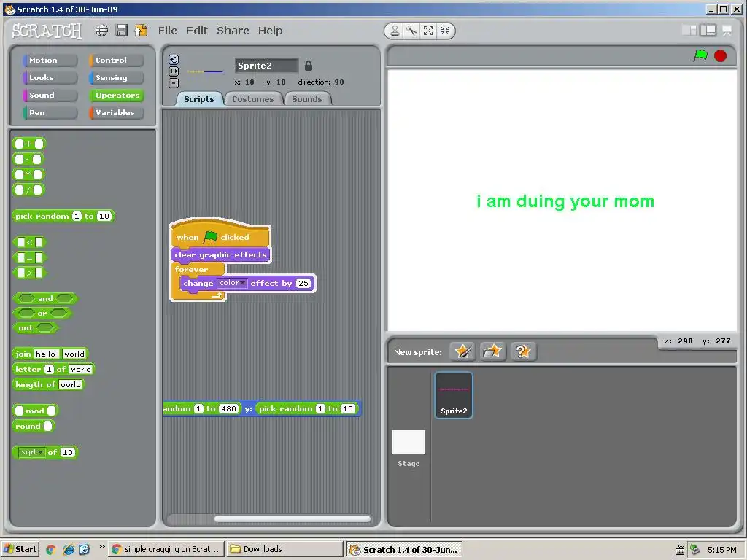The width and height of the screenshot is (747, 560).
Task: Switch to full stage view mode
Action: click(708, 31)
